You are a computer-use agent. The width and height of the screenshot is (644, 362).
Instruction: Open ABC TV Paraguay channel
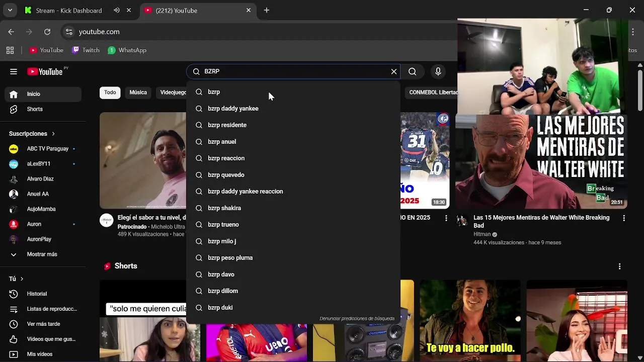[x=43, y=149]
